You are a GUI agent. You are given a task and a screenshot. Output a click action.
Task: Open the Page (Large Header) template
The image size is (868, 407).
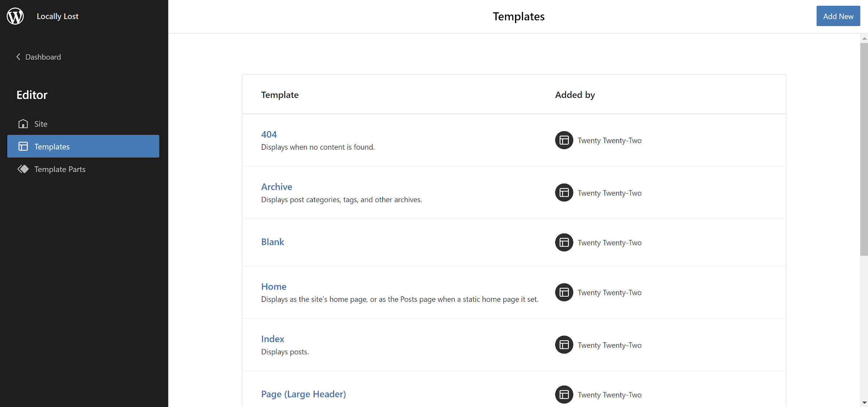(303, 394)
